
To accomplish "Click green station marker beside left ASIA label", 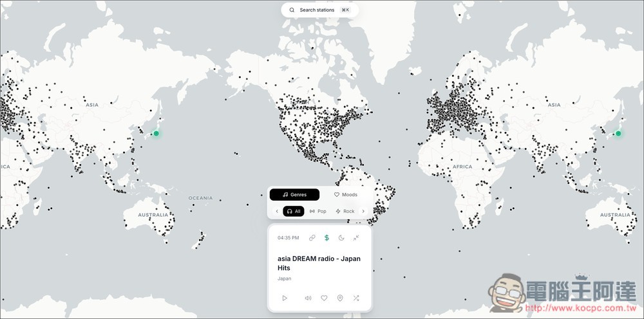I will pyautogui.click(x=156, y=133).
